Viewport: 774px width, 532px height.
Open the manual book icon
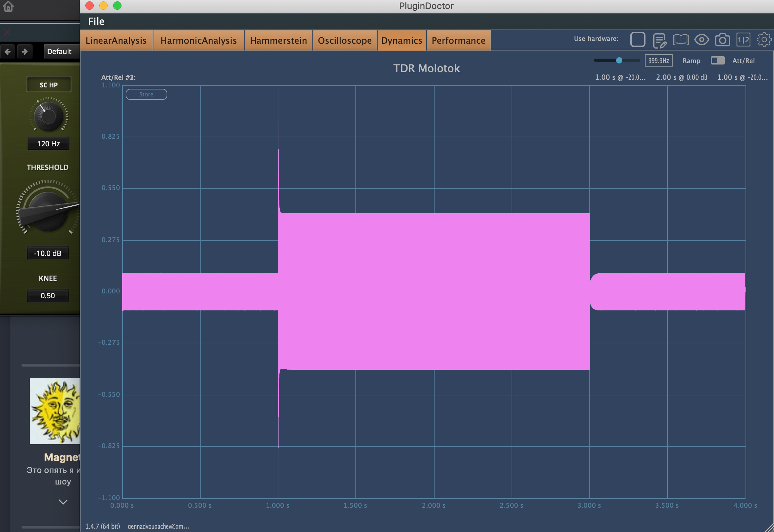coord(681,40)
